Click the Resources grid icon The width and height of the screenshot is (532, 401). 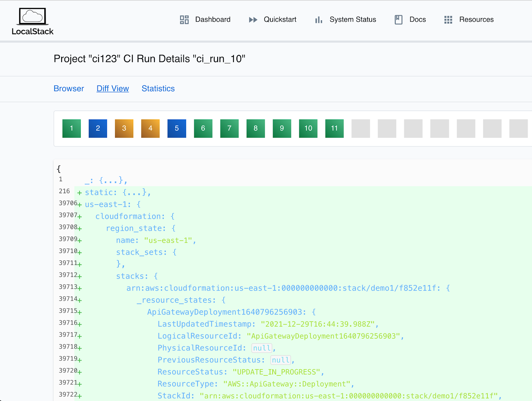pyautogui.click(x=448, y=20)
